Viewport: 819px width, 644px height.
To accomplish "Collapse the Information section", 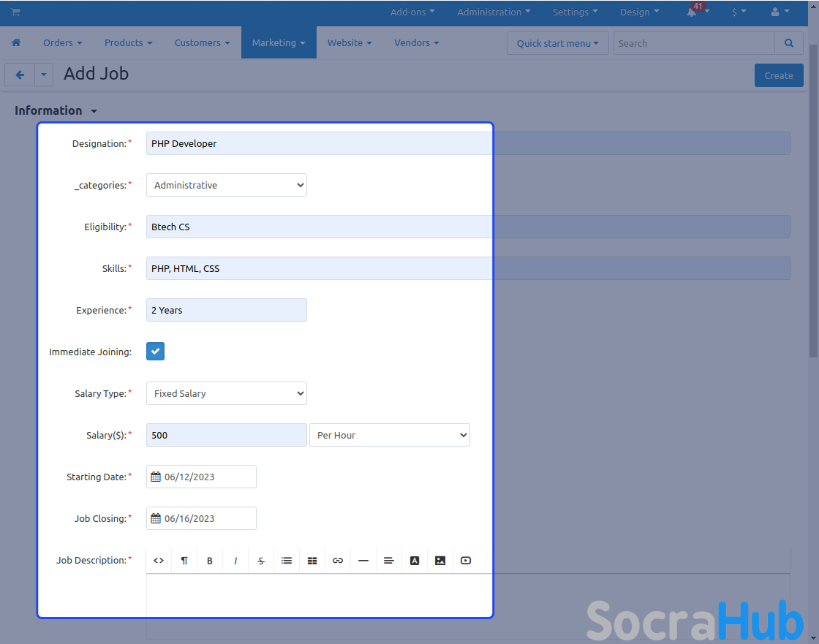I will [x=56, y=110].
